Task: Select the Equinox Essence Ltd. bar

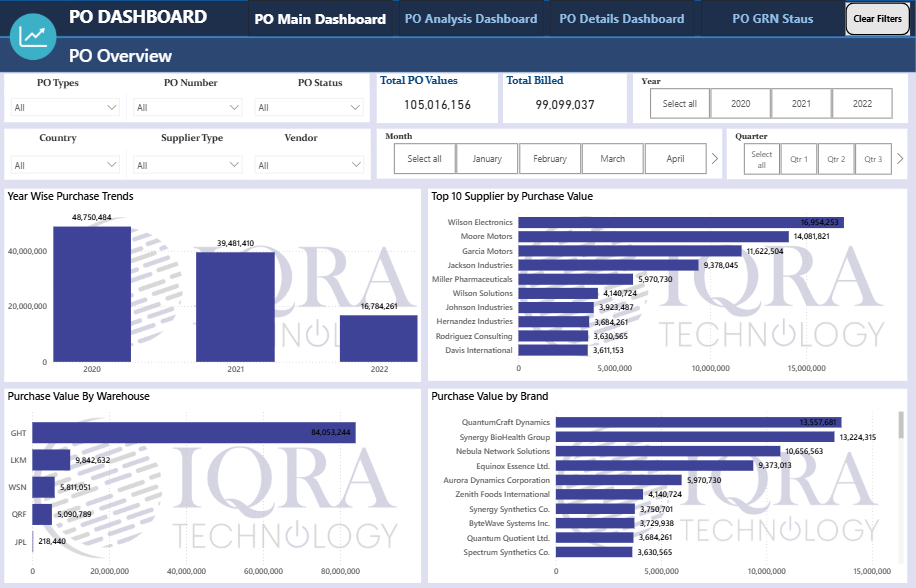Action: 654,465
